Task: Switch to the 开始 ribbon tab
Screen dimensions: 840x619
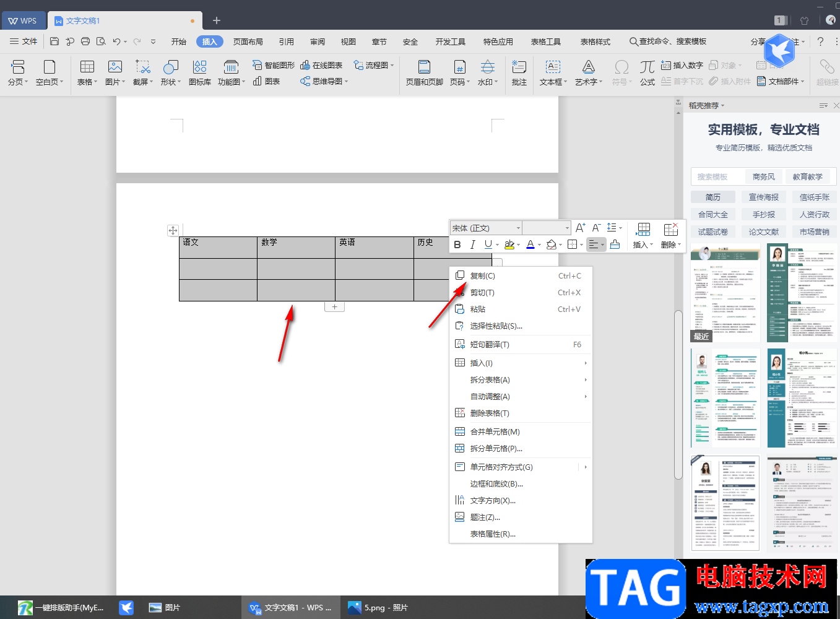Action: click(179, 41)
